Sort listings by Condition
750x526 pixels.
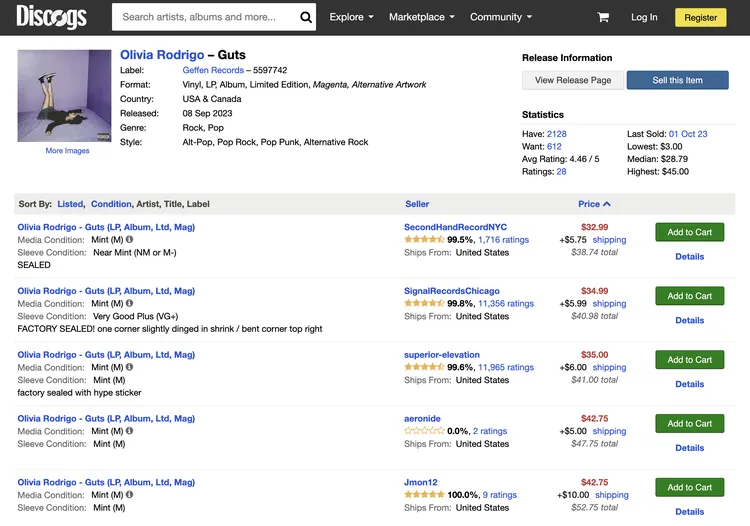(x=111, y=204)
